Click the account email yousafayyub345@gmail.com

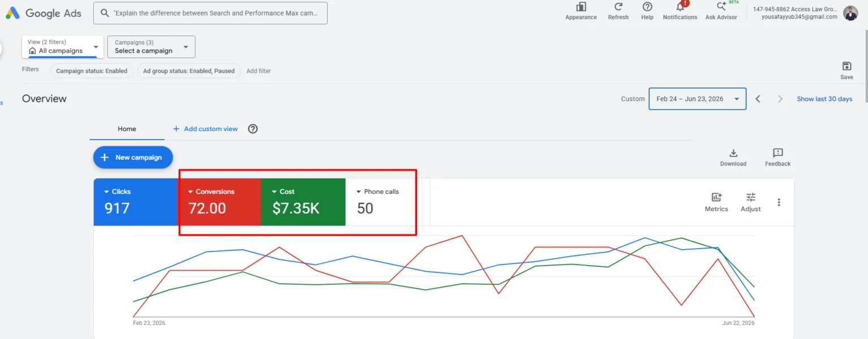(x=799, y=17)
